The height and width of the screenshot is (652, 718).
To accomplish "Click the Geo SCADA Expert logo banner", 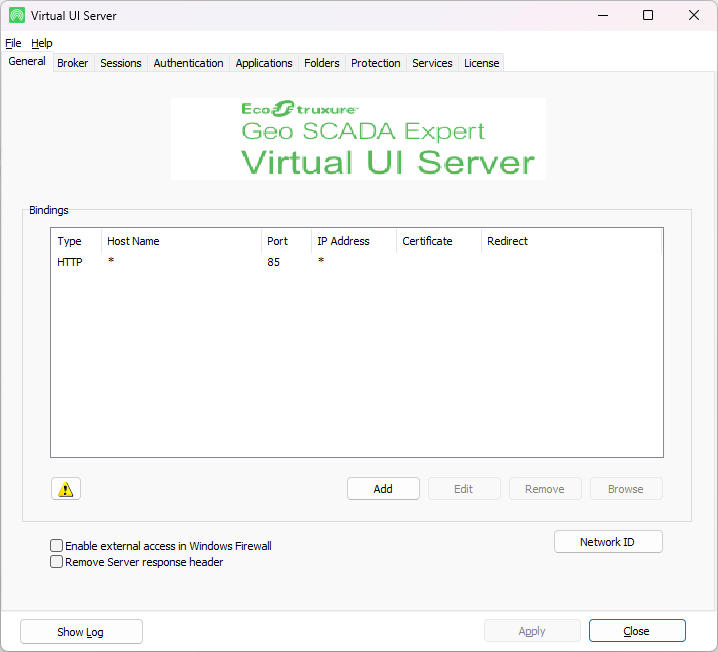I will [x=358, y=138].
